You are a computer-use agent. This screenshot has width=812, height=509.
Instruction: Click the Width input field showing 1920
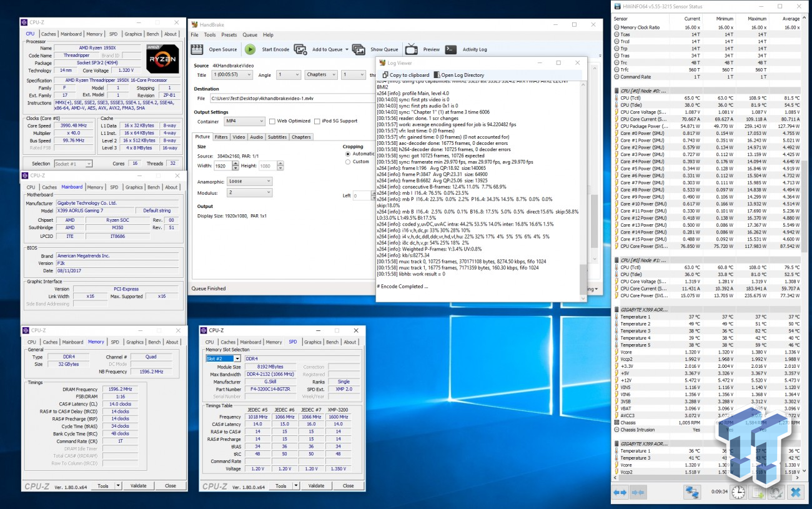click(x=223, y=166)
